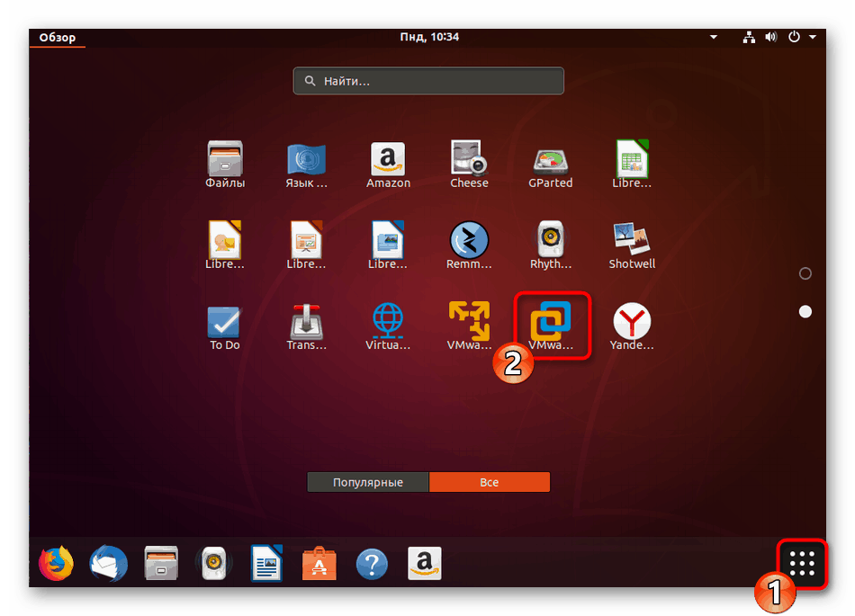The width and height of the screenshot is (855, 616).
Task: Select second filled page indicator dot
Action: [x=805, y=311]
